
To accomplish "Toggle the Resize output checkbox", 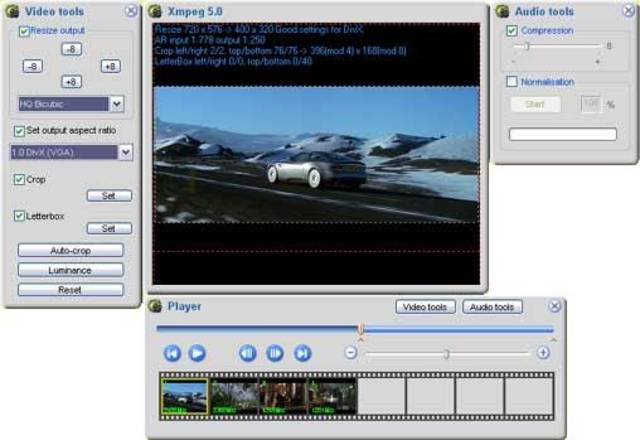I will 24,31.
